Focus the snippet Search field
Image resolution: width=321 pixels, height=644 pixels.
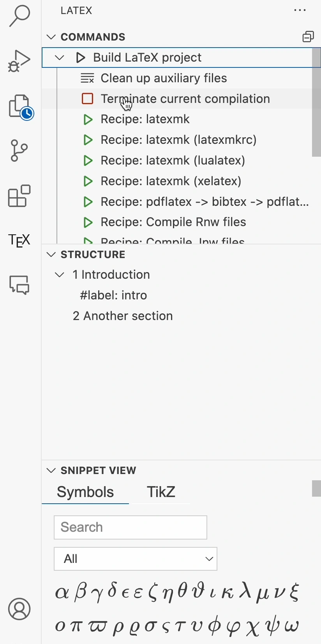(131, 527)
